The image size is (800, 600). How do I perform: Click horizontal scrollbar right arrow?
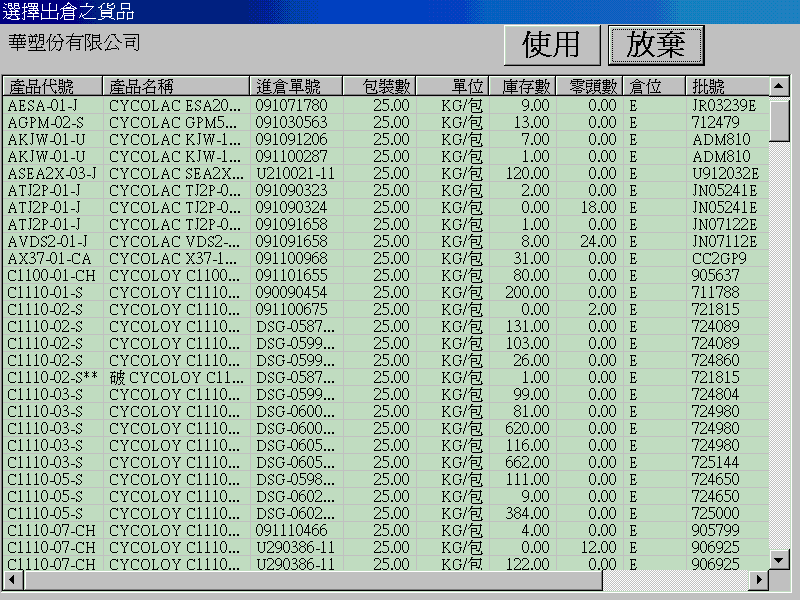coord(759,580)
